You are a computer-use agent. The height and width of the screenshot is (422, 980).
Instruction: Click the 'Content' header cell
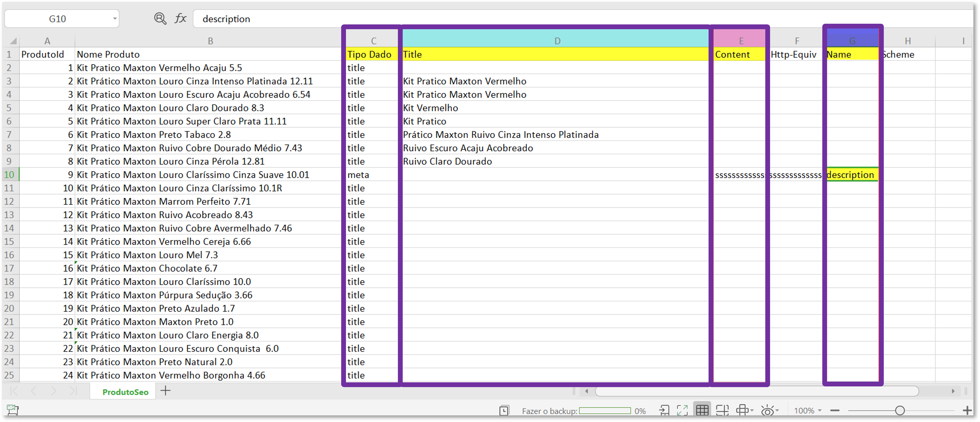pos(739,54)
